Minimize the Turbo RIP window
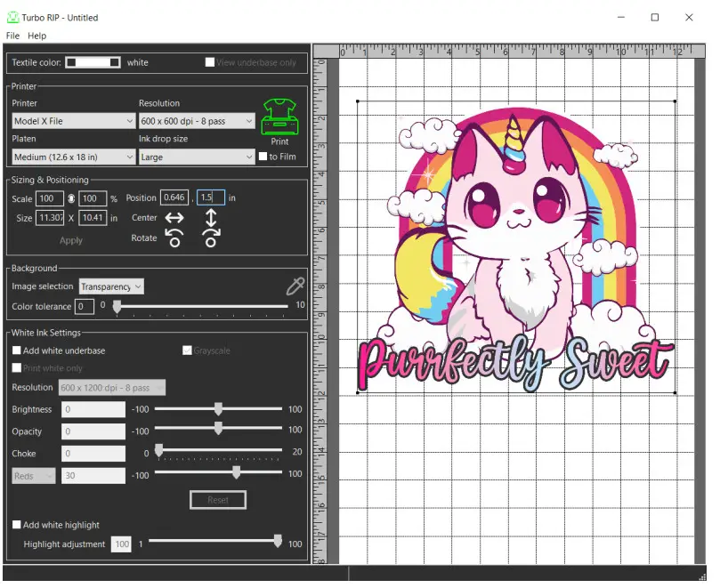 [x=621, y=18]
